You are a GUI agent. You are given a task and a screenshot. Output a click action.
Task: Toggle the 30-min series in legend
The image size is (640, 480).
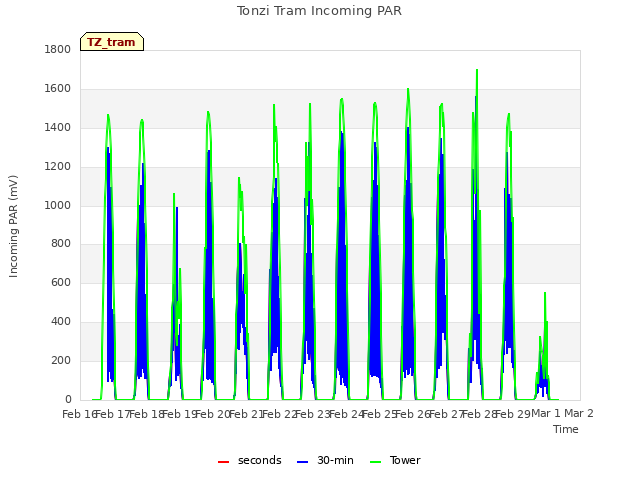pyautogui.click(x=325, y=460)
